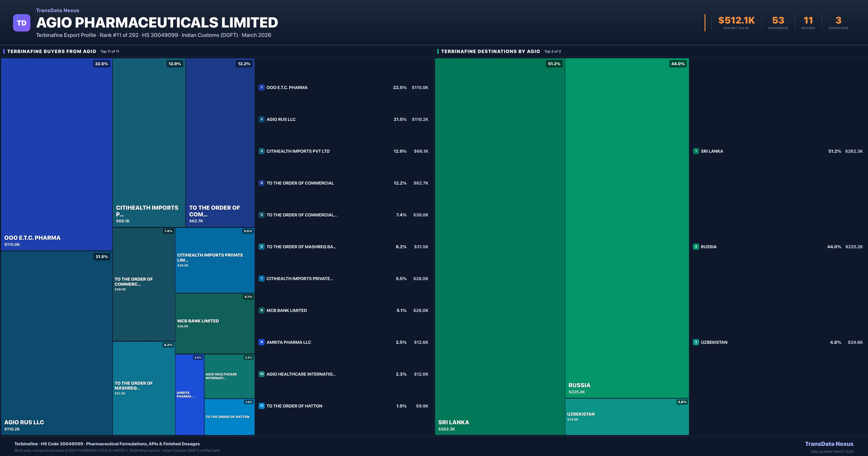Click rank badge 1 beside SRI LANKA

pyautogui.click(x=696, y=151)
